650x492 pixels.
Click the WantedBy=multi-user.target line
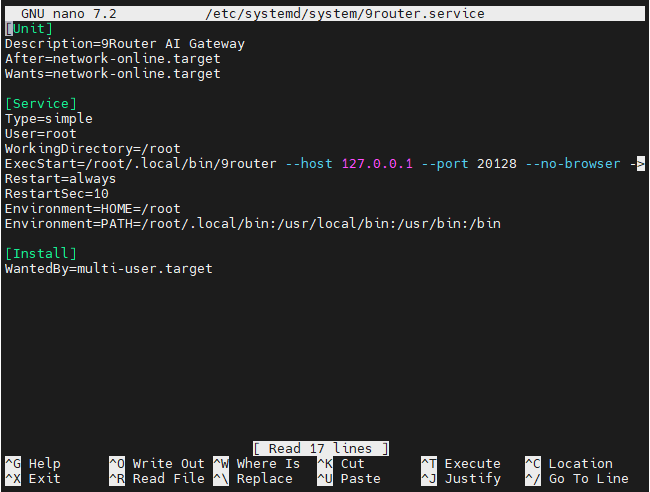click(x=109, y=269)
